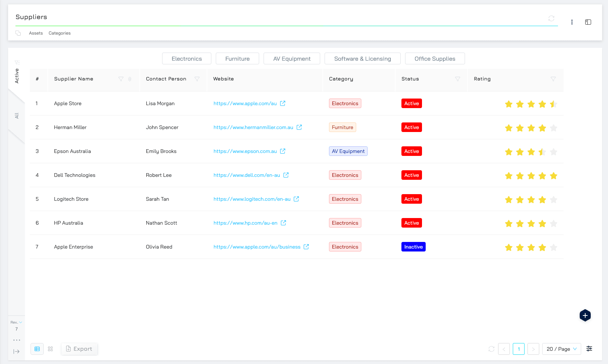
Task: Open external link icon for apple.com/au/business
Action: click(306, 247)
